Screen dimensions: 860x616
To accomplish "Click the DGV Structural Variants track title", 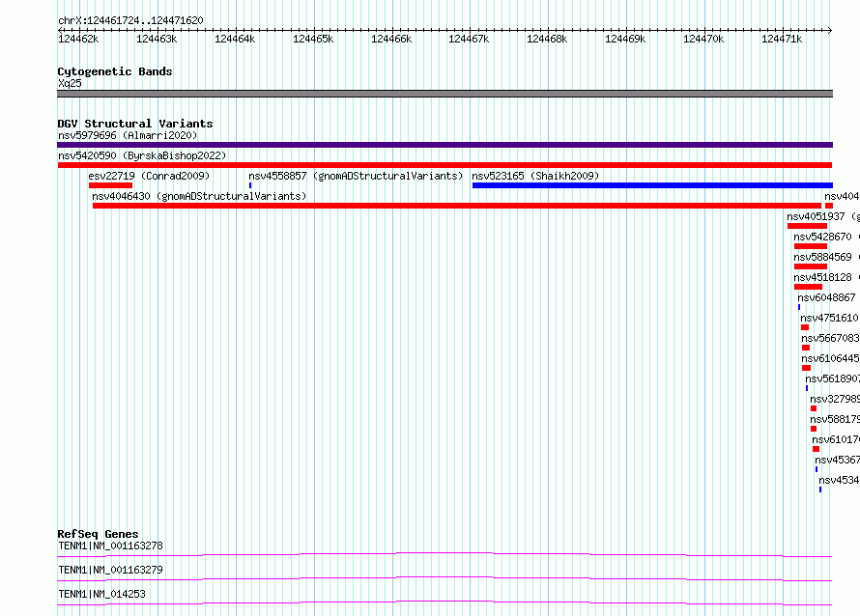I will pyautogui.click(x=135, y=124).
